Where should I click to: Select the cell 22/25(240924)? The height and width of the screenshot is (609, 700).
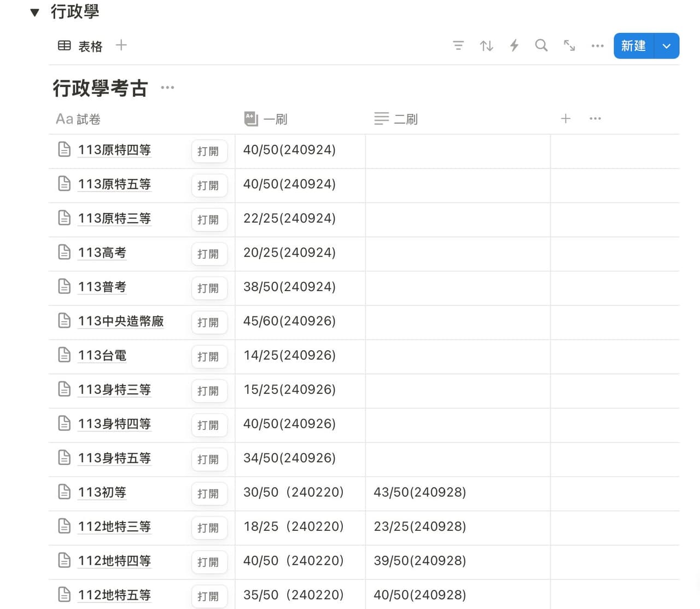pos(300,219)
